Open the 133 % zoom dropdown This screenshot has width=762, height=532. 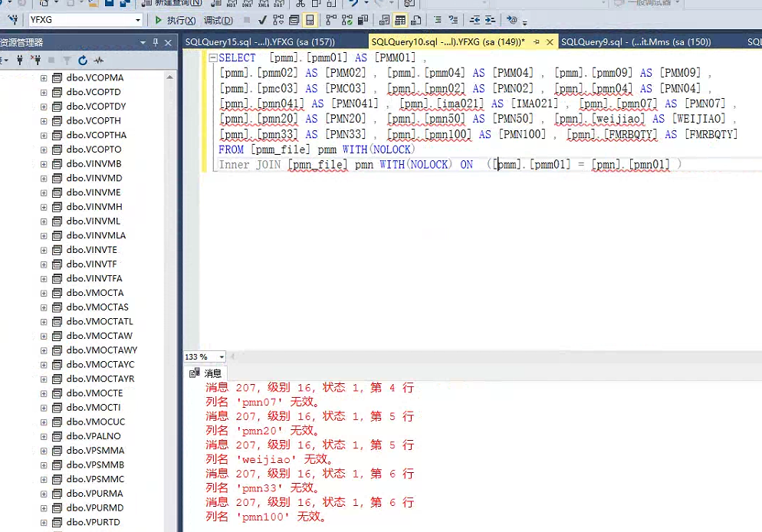(222, 357)
